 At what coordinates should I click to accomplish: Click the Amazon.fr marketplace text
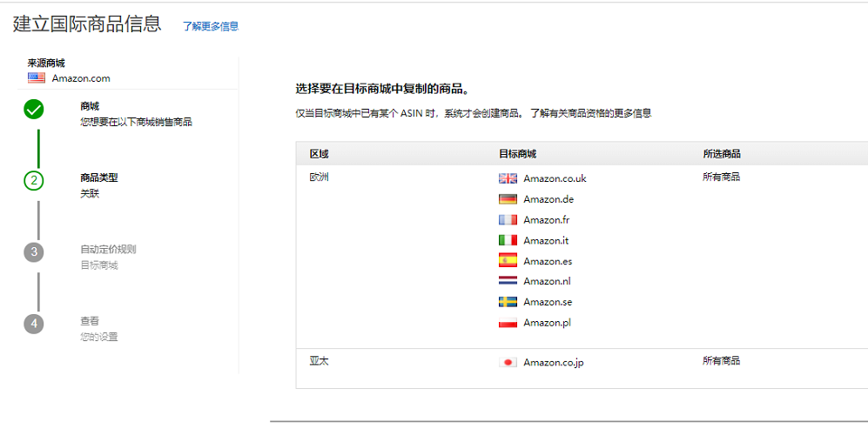547,220
